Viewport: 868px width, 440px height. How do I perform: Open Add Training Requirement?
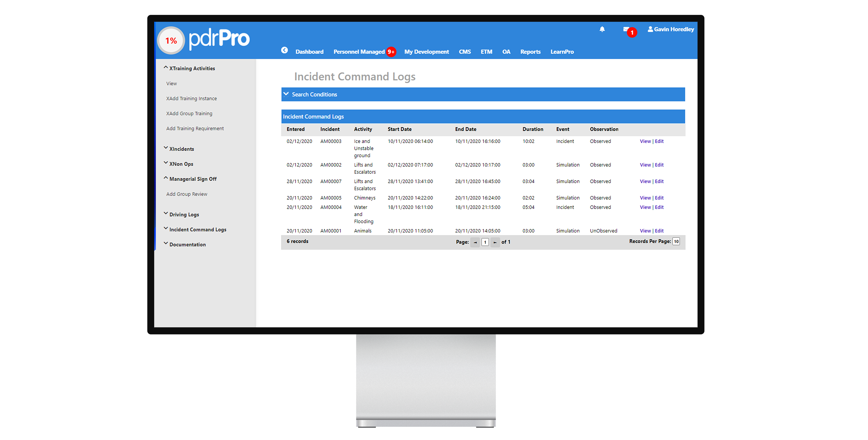[195, 128]
